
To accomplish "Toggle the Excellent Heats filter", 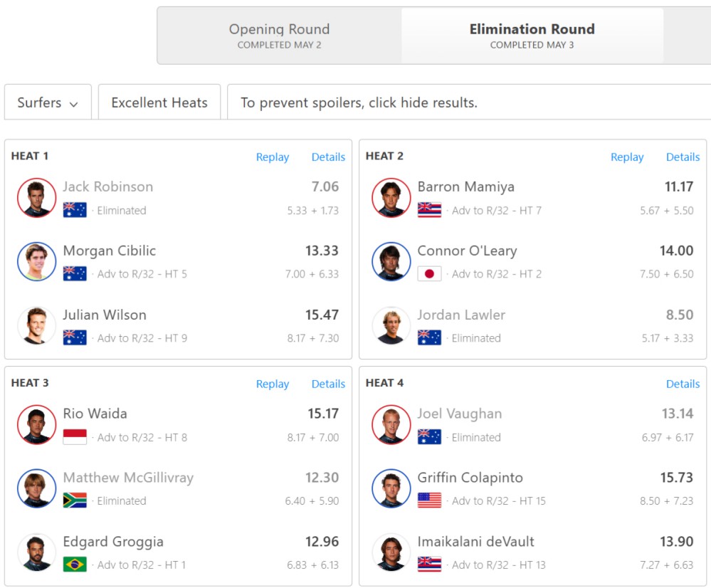I will click(x=159, y=103).
